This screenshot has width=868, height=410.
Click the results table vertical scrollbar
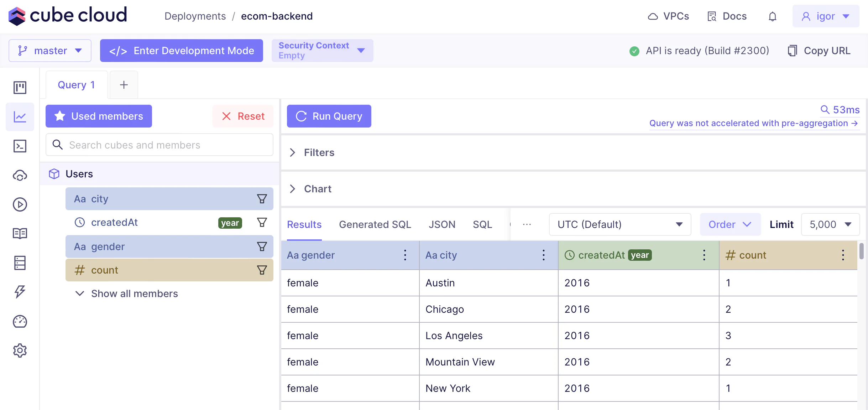(862, 251)
